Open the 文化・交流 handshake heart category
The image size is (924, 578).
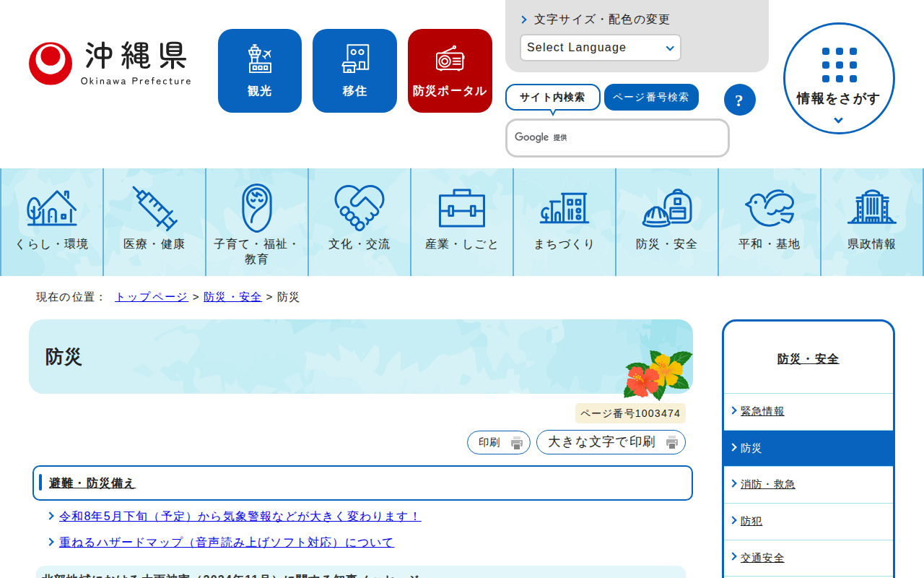pyautogui.click(x=359, y=223)
